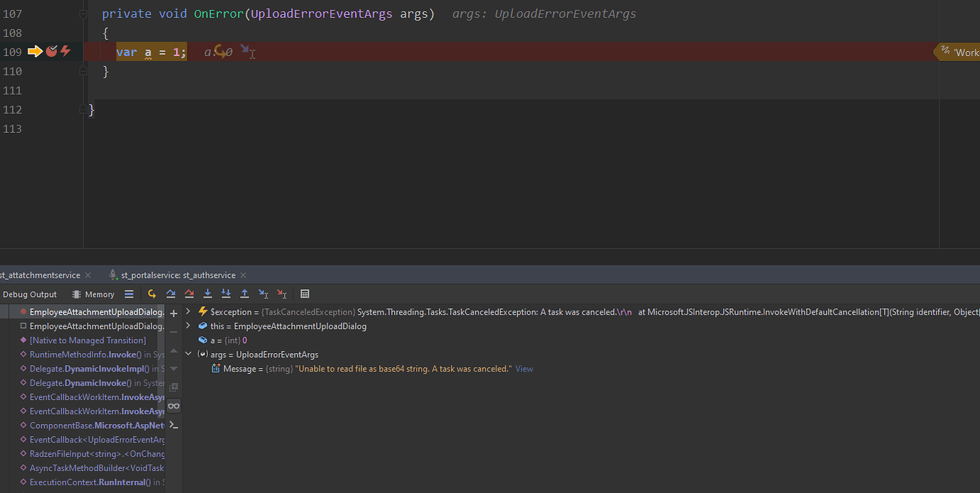This screenshot has width=980, height=493.
Task: Click the lightning exception icon on line 109
Action: (x=65, y=50)
